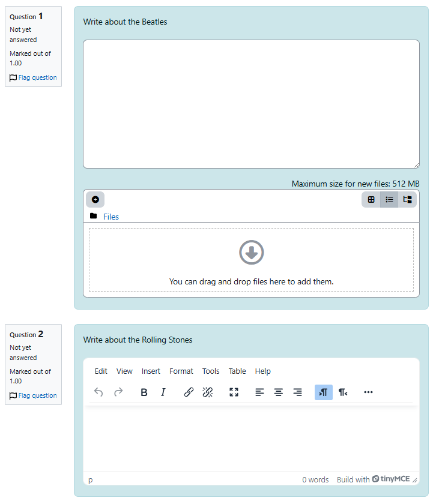This screenshot has height=504, width=433.
Task: Click the 'Write about the Rolling Stones' prompt
Action: point(138,340)
